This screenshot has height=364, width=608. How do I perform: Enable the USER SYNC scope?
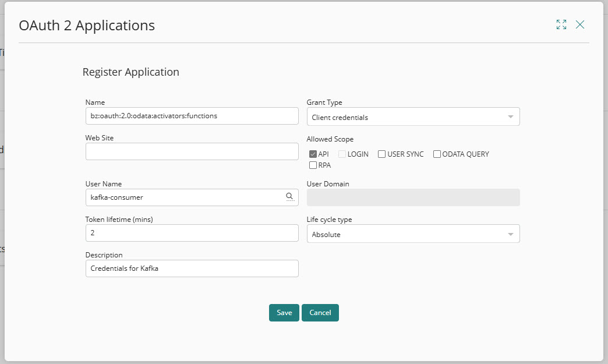pyautogui.click(x=381, y=154)
